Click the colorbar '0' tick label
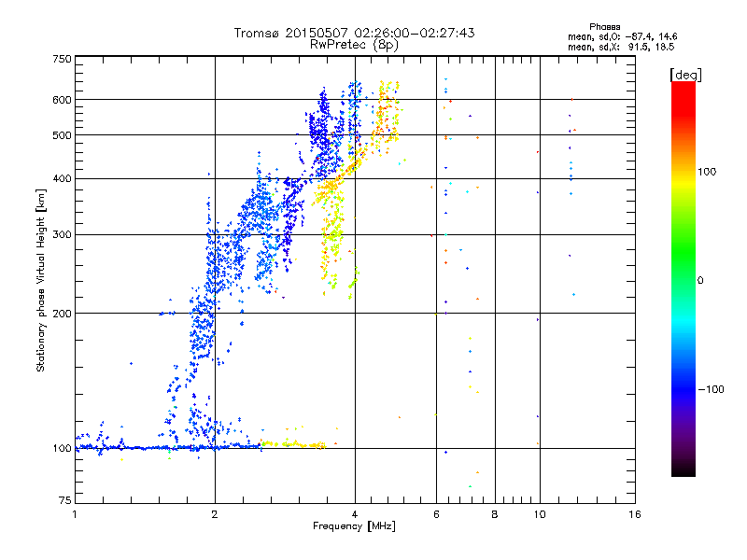Screen dimensions: 747x560 click(700, 281)
